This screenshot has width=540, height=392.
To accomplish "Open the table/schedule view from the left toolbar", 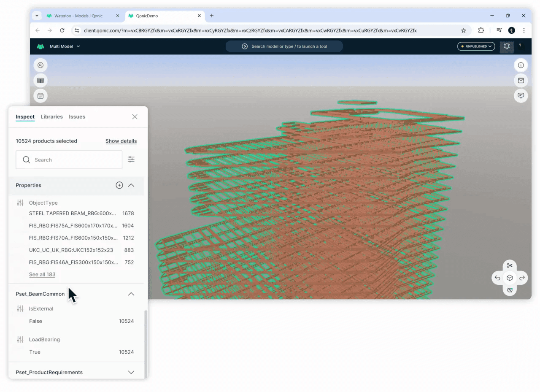I will point(40,80).
